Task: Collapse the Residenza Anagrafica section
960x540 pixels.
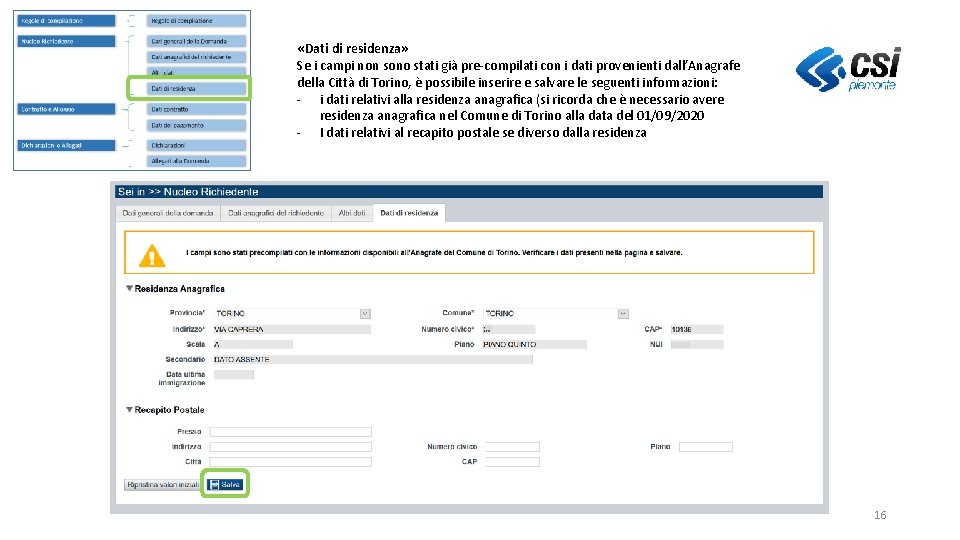Action: [x=129, y=288]
